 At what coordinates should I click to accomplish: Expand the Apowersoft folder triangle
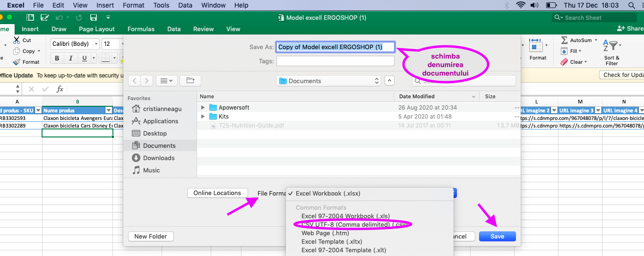click(x=203, y=107)
